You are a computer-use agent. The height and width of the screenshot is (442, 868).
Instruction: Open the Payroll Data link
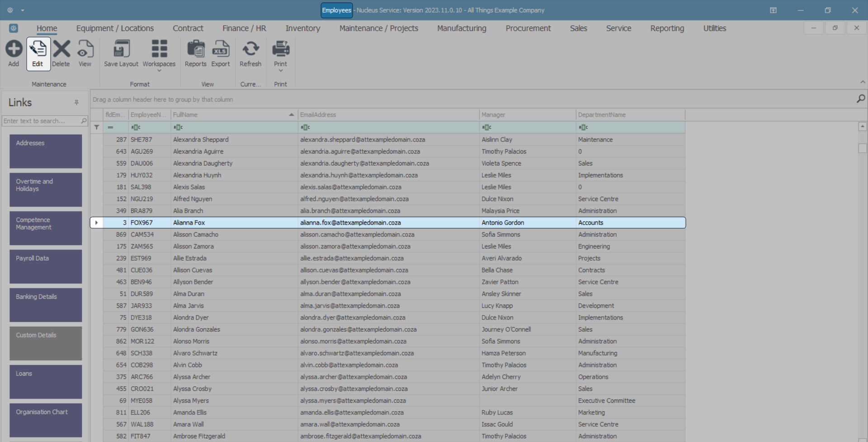pyautogui.click(x=46, y=266)
